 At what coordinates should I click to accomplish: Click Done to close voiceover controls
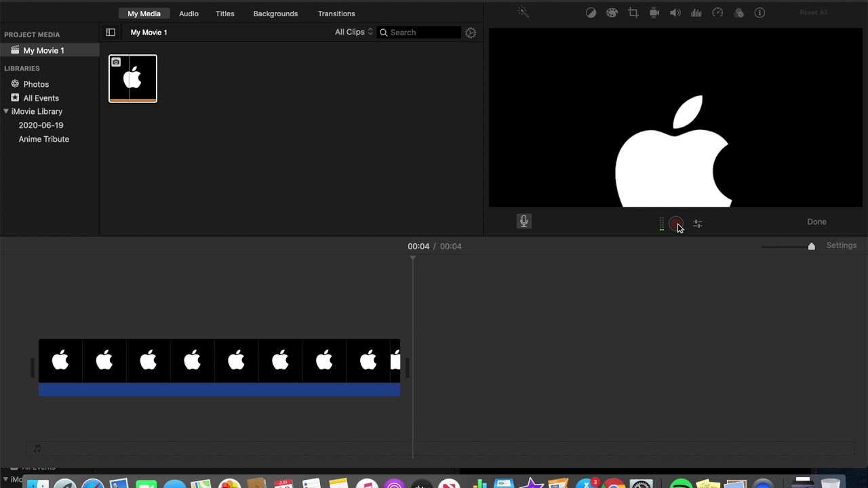coord(816,222)
